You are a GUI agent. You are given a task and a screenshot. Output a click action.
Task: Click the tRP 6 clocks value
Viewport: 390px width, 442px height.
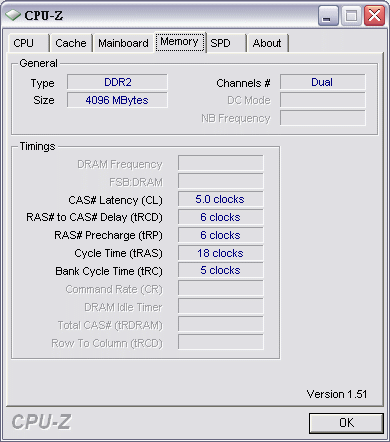tap(221, 235)
